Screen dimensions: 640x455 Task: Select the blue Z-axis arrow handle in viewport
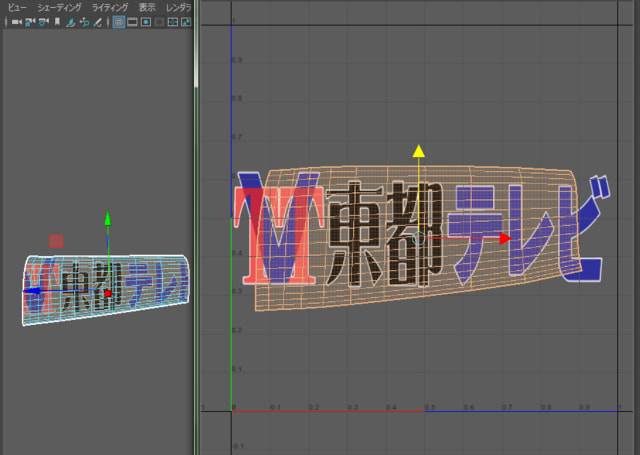31,291
